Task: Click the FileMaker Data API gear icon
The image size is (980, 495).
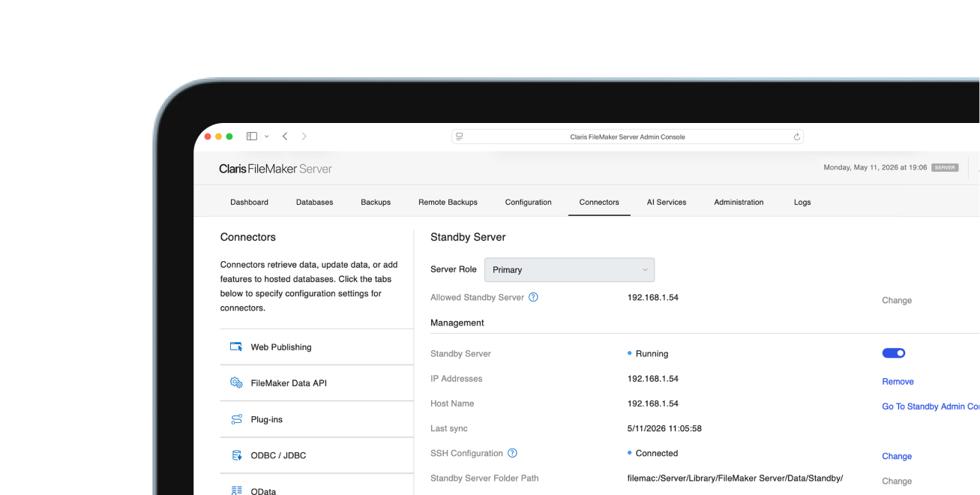Action: click(236, 383)
